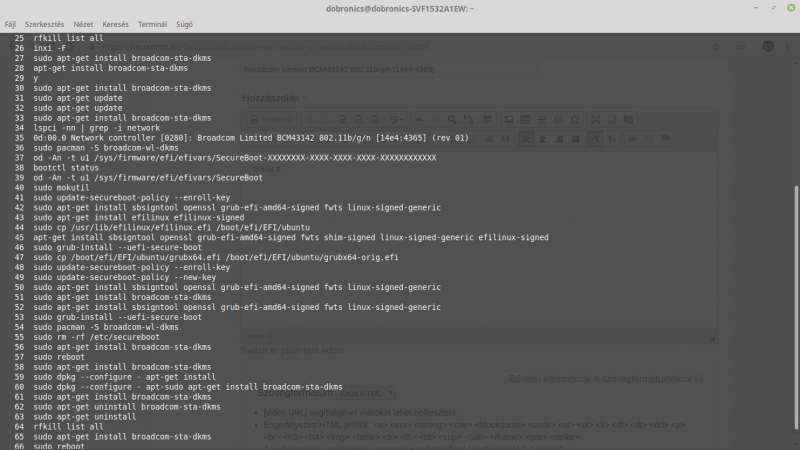This screenshot has height=450, width=800.
Task: Click the Horizontal Line icon in the browser editor
Action: (x=541, y=119)
